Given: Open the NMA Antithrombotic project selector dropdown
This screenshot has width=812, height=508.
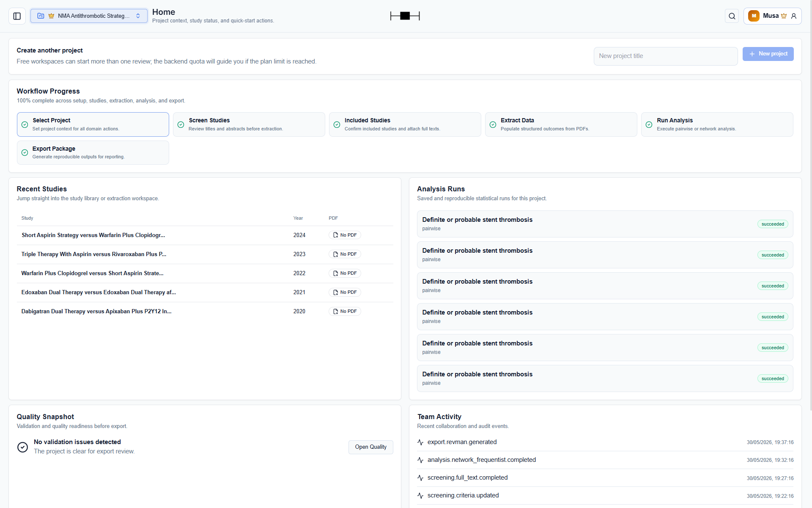Looking at the screenshot, I should 89,16.
